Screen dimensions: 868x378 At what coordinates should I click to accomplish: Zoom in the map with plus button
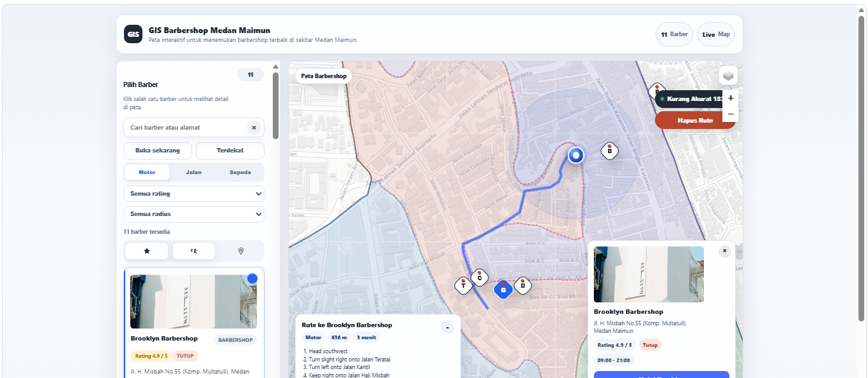click(731, 98)
